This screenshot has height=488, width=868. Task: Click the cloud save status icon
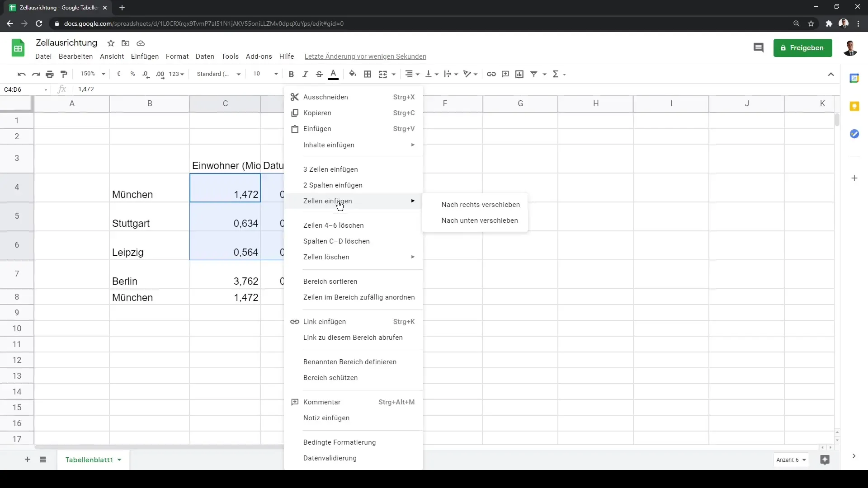click(141, 43)
